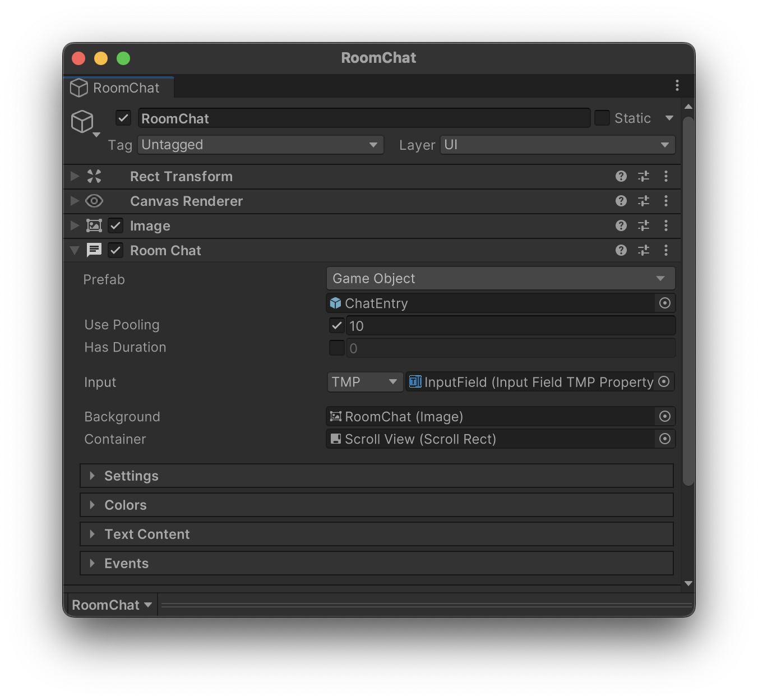The height and width of the screenshot is (700, 758).
Task: Click the RoomChat object name field
Action: point(363,119)
